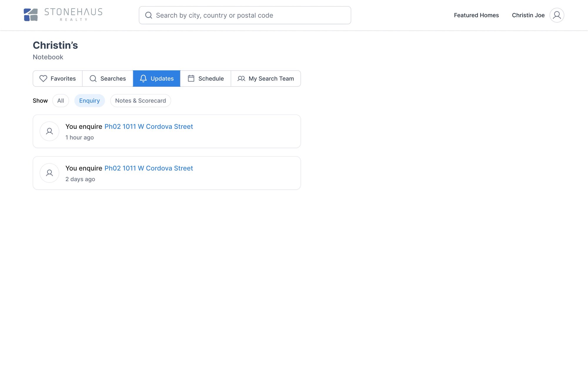This screenshot has height=368, width=588.
Task: Open the Favorites tab
Action: click(58, 79)
